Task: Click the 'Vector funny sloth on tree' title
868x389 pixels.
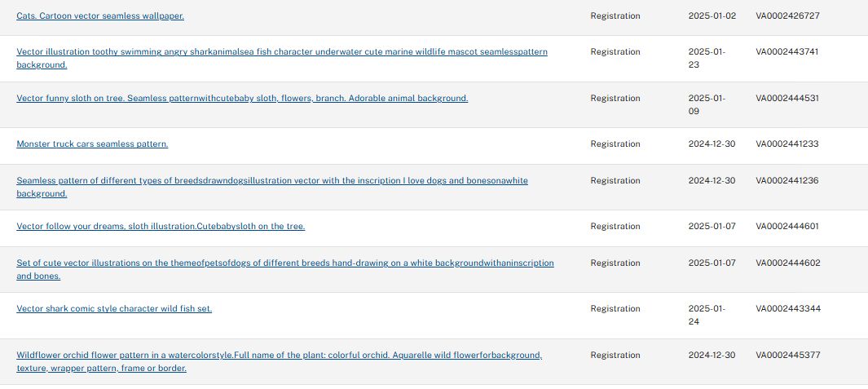Action: [242, 98]
